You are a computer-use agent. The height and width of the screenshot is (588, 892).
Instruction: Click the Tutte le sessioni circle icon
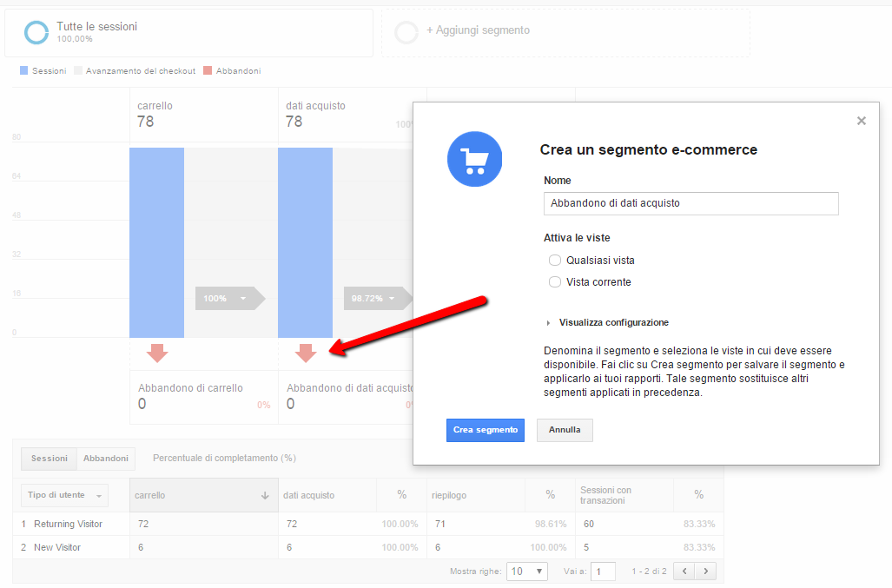pos(36,32)
